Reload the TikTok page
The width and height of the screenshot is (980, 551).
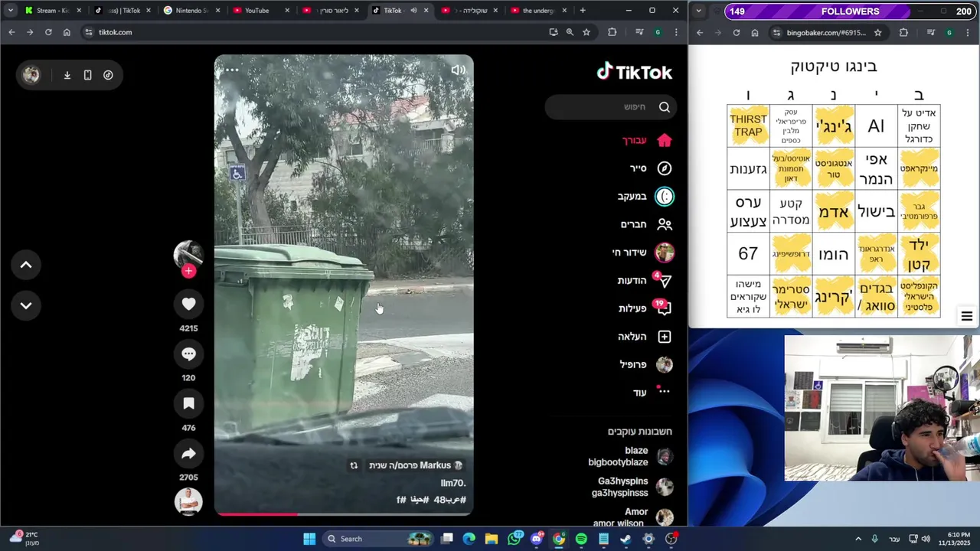[x=48, y=32]
